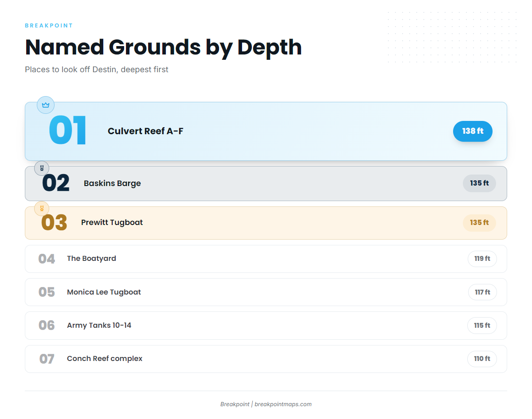Click the crown icon on Culvert Reef card
532x419 pixels.
(x=45, y=105)
